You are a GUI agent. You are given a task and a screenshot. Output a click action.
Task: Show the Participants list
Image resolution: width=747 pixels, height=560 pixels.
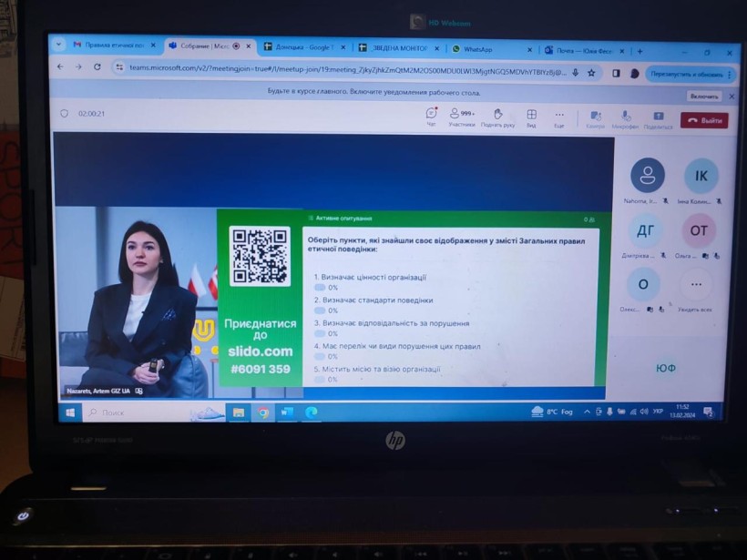(x=461, y=115)
